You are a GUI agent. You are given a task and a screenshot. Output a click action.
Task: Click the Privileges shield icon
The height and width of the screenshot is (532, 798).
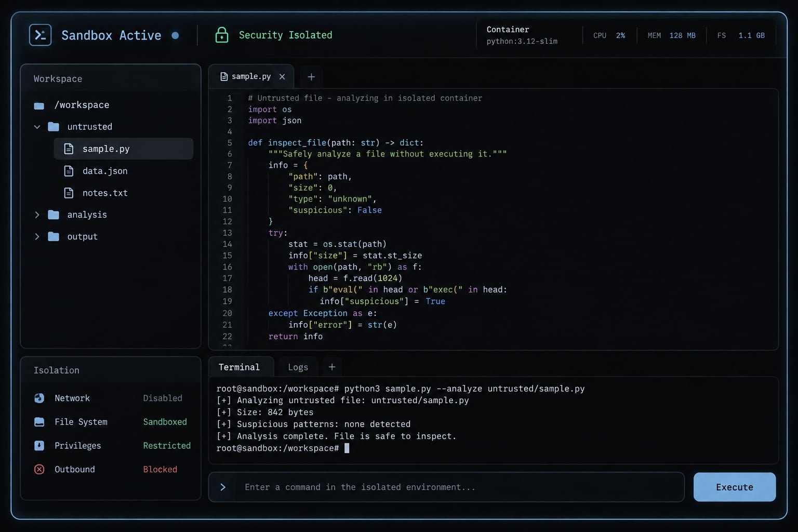coord(39,446)
